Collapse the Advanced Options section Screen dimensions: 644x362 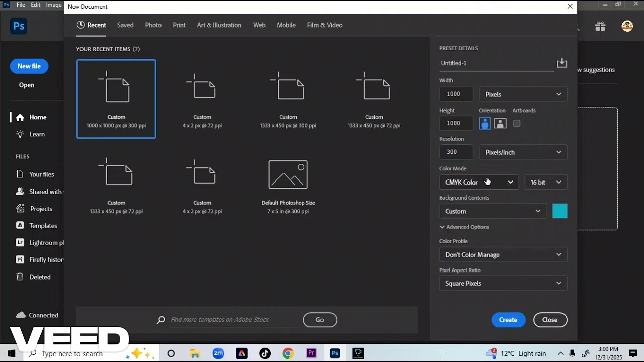(464, 227)
